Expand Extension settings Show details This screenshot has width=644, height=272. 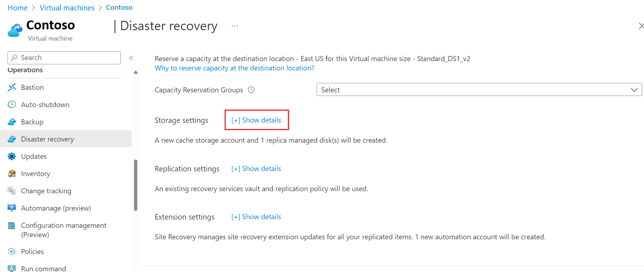click(x=256, y=217)
